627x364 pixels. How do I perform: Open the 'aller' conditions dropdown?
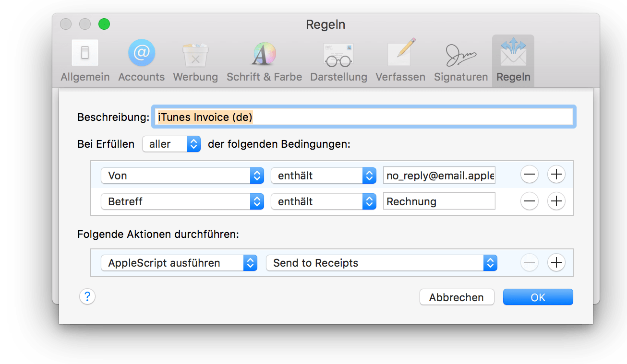[x=171, y=143]
